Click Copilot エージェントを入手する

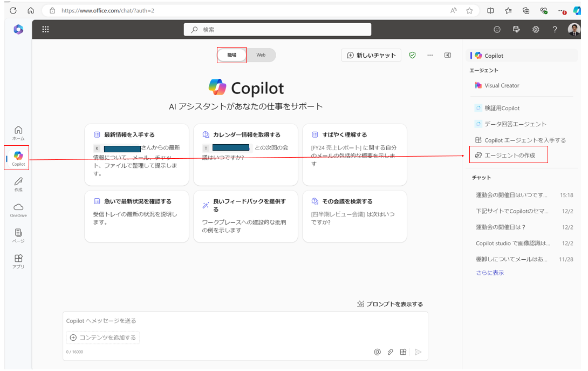pyautogui.click(x=521, y=140)
